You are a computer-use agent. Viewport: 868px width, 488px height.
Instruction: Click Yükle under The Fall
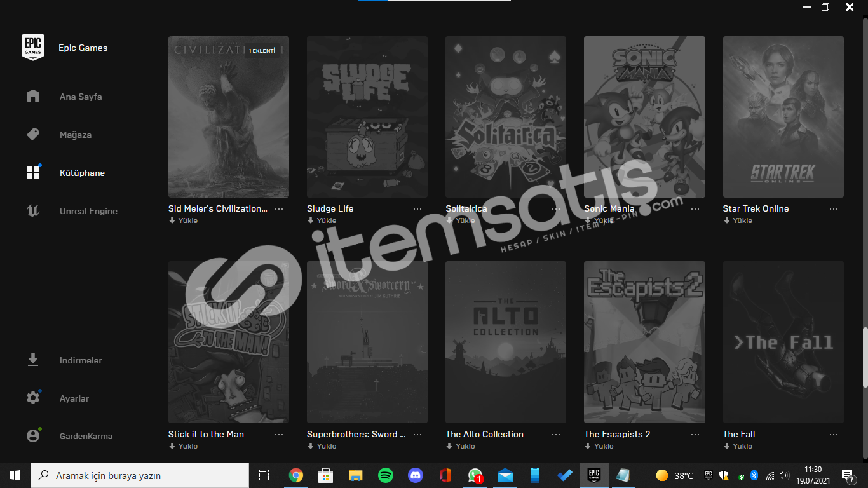[x=738, y=446]
